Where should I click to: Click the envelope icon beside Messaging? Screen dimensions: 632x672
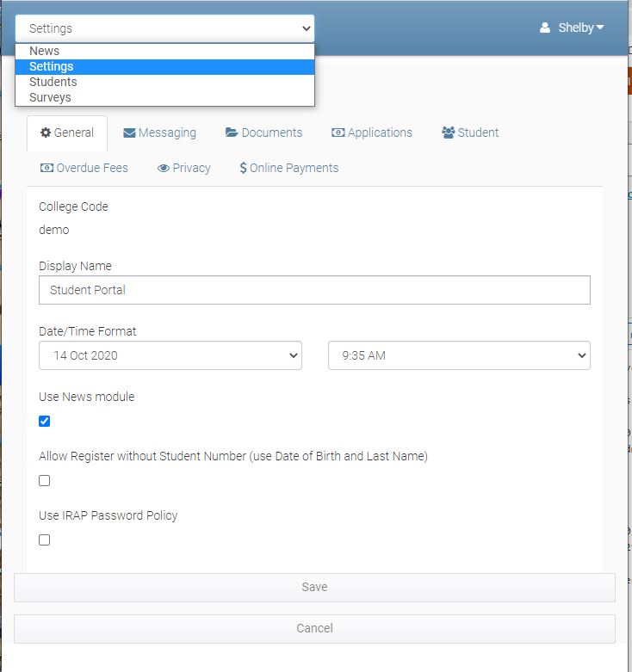point(129,133)
